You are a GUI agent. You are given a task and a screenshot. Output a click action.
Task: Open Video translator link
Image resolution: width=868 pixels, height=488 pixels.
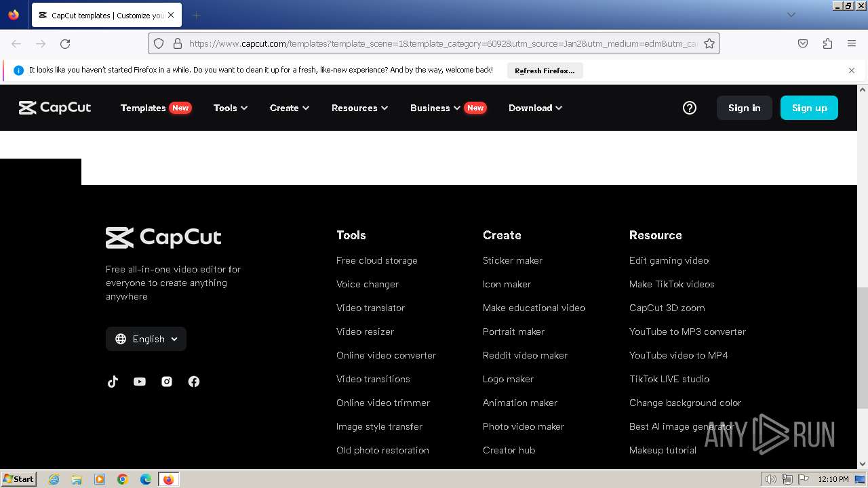tap(370, 308)
